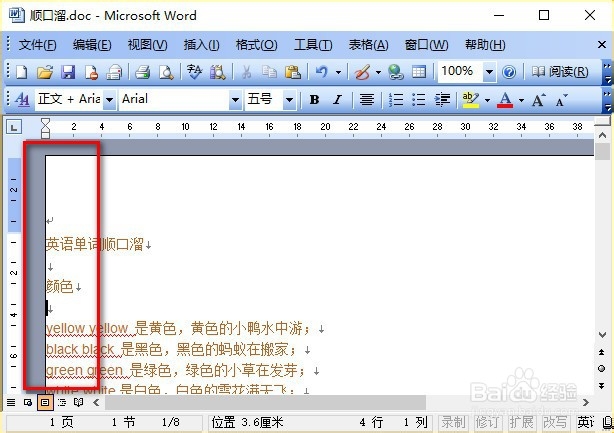614x433 pixels.
Task: Open the 文件(F) menu
Action: [37, 45]
